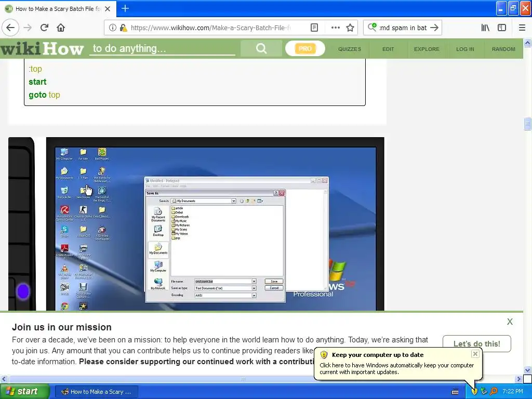This screenshot has height=399, width=532.
Task: Click the vertical scrollbar thumb
Action: tap(527, 124)
